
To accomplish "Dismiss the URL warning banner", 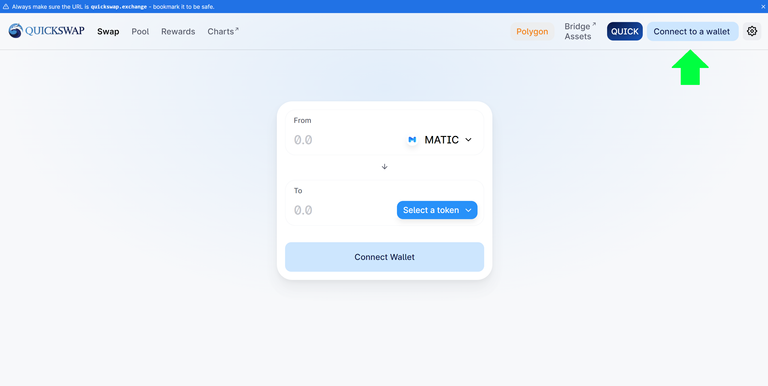I will point(763,7).
